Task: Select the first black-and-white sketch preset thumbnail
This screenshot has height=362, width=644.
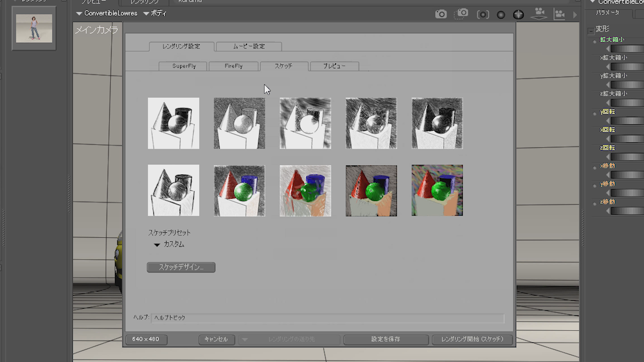Action: tap(174, 123)
